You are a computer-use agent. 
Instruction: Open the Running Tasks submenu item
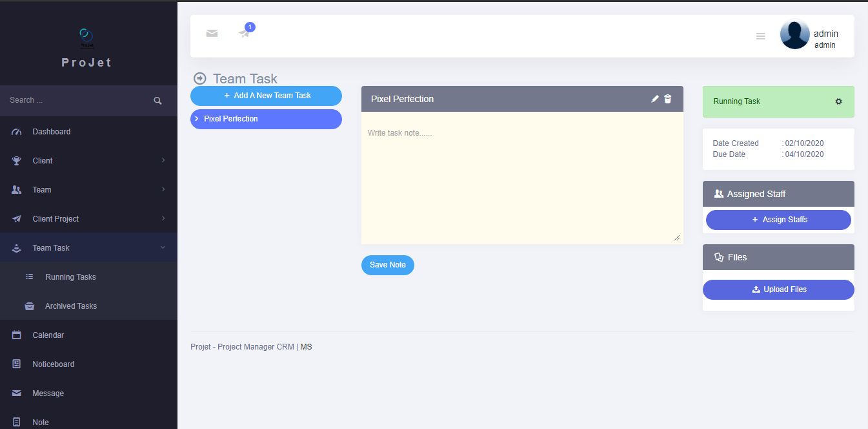tap(88, 277)
